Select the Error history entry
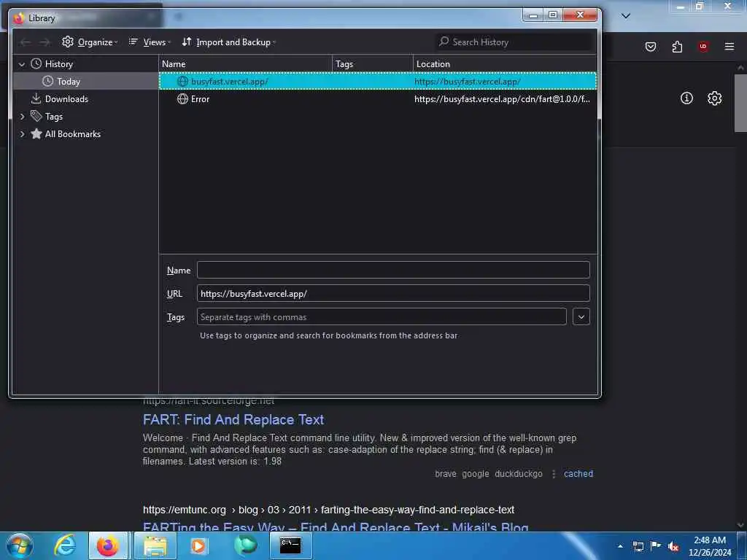Screen dimensions: 747x560 tap(378, 99)
